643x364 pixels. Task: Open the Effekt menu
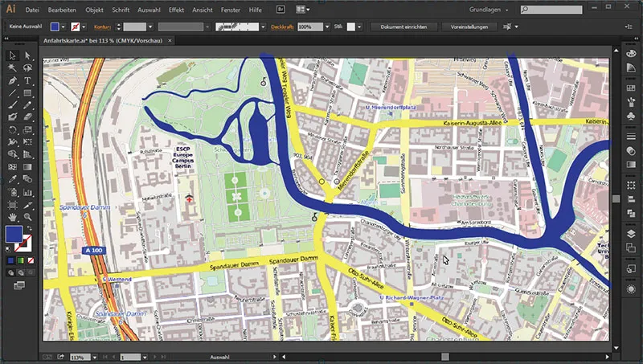pos(176,10)
